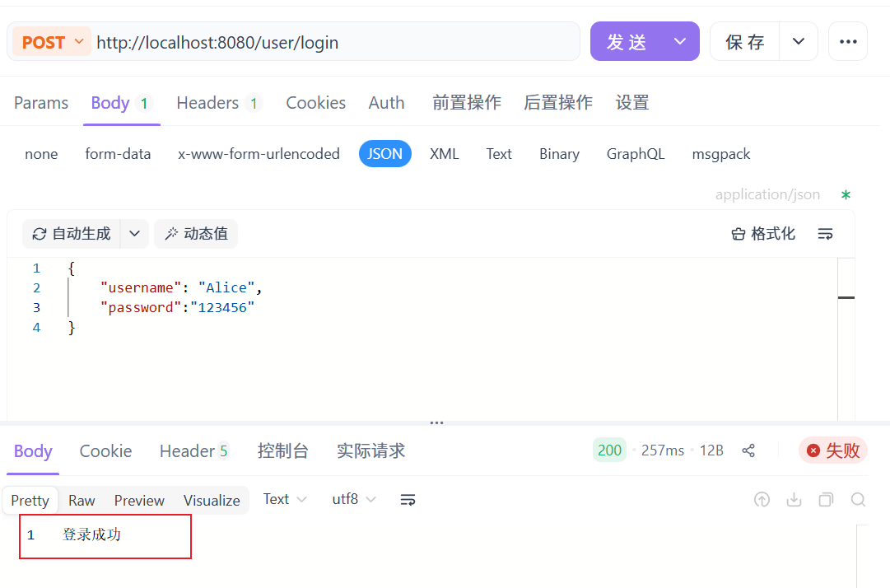Open the Text response format dropdown
Screen dimensions: 890x588
pos(285,499)
